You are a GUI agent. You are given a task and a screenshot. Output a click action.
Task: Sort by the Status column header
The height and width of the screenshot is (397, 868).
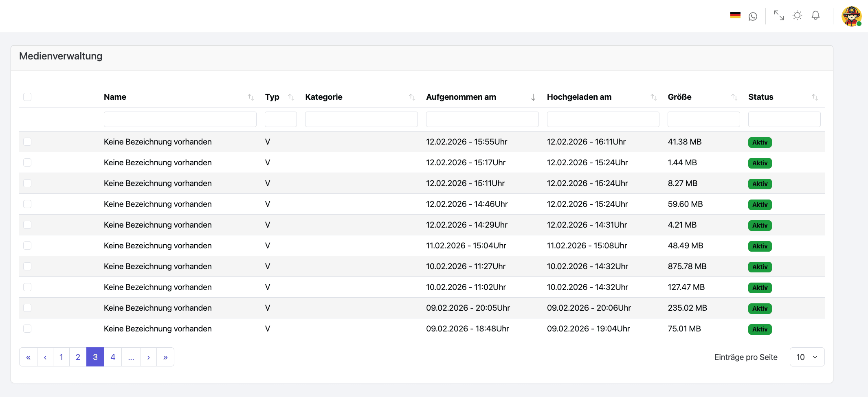pyautogui.click(x=760, y=97)
